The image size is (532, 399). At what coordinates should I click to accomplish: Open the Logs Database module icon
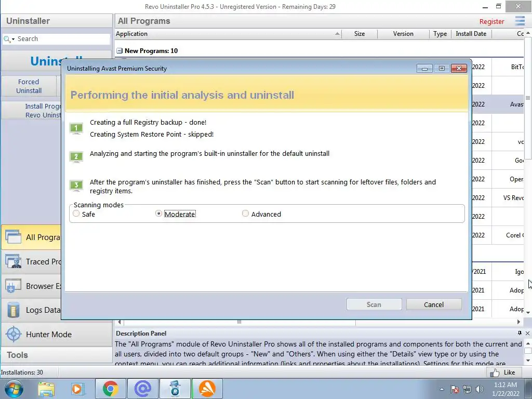(13, 310)
